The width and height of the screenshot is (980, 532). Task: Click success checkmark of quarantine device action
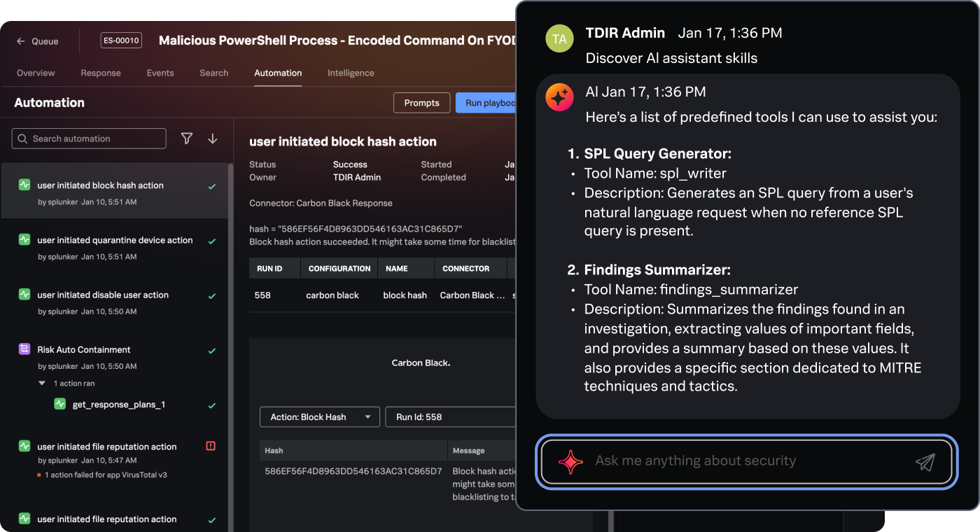(212, 241)
